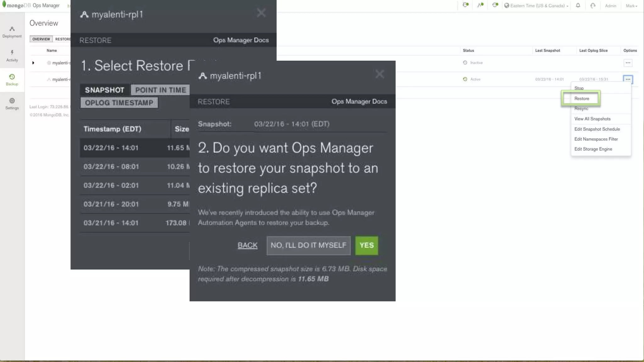The width and height of the screenshot is (644, 362).
Task: Click the backup agent status icon
Action: 495,5
